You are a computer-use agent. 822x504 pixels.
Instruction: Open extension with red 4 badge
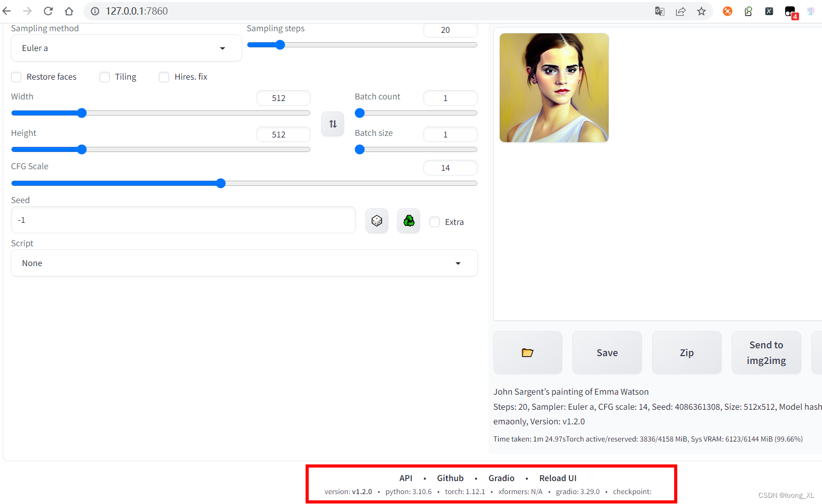coord(791,12)
